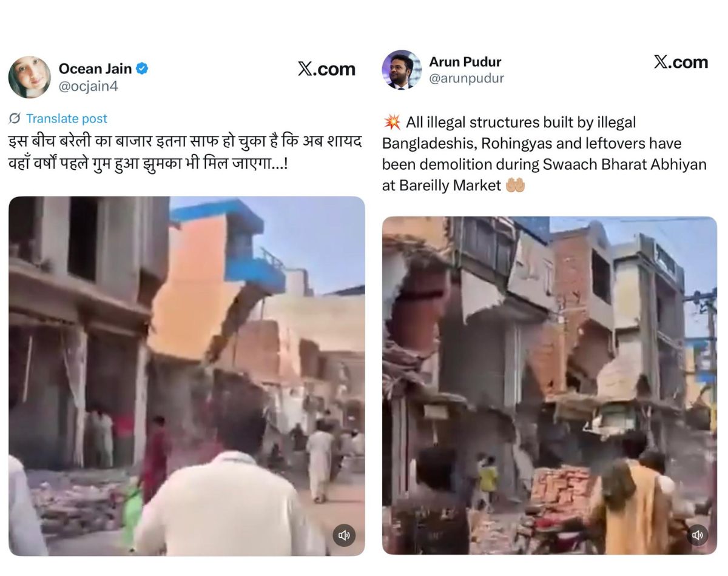Image resolution: width=728 pixels, height=576 pixels.
Task: Click the Ocean Jain display name
Action: tap(95, 69)
